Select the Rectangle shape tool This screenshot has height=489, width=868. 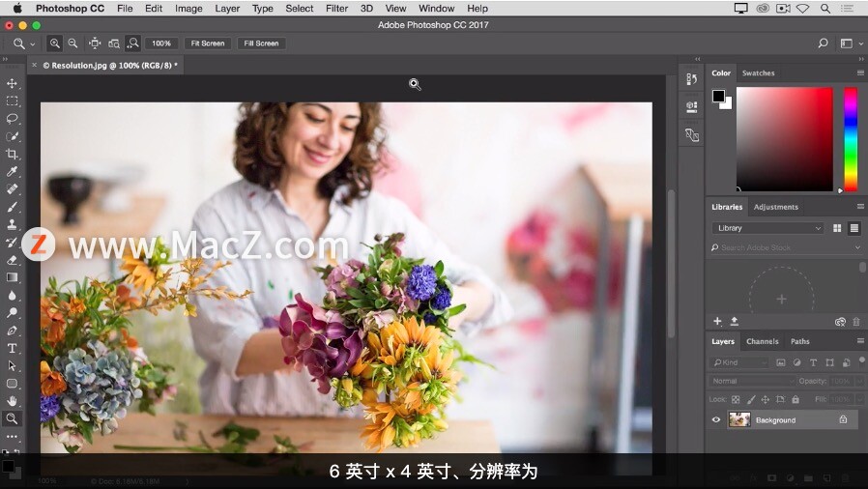pyautogui.click(x=12, y=384)
